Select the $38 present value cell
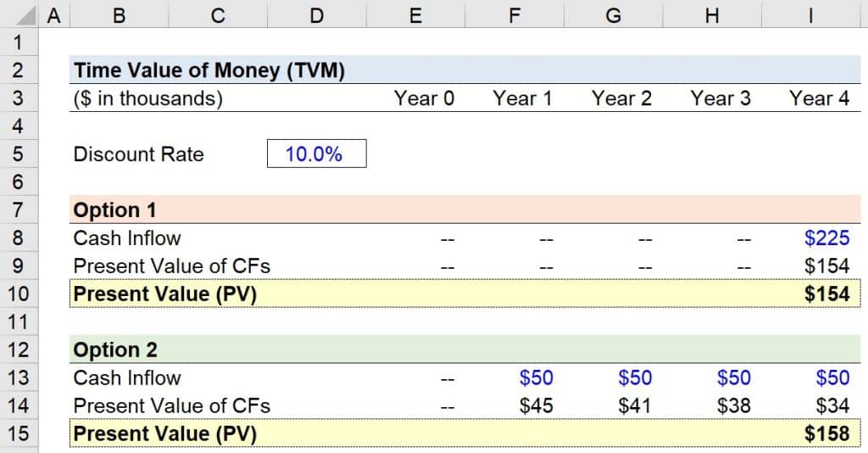The image size is (868, 453). tap(733, 406)
